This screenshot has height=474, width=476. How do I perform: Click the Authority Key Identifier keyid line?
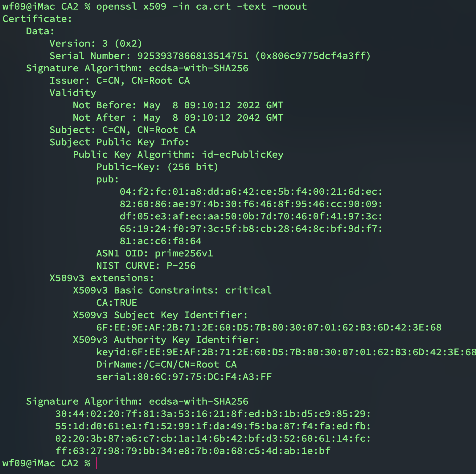click(x=285, y=352)
